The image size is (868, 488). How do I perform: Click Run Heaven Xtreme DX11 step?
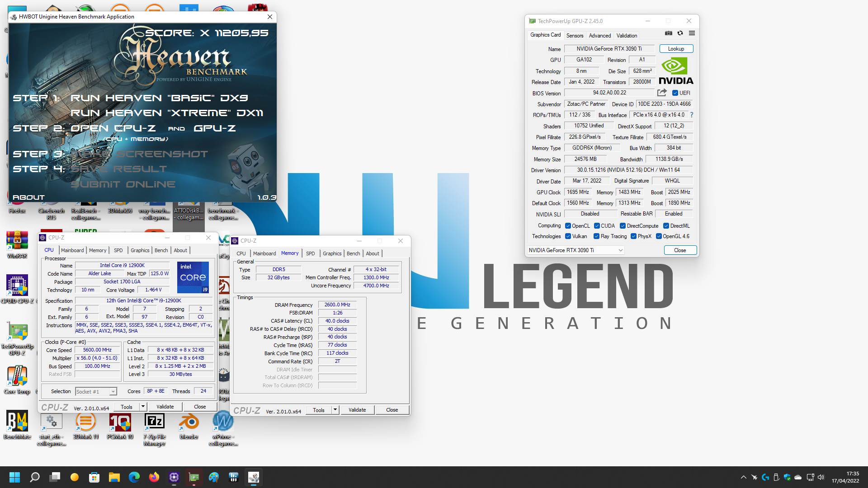click(167, 113)
